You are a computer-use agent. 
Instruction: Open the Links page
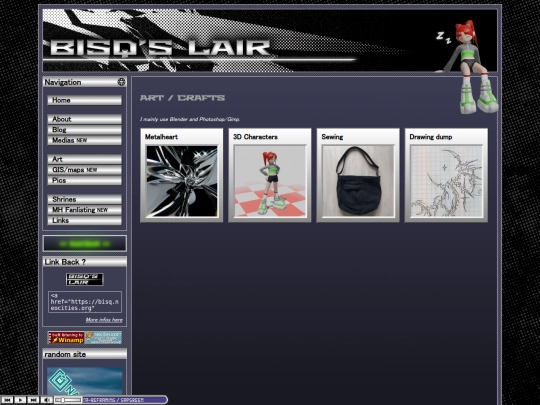pos(84,220)
